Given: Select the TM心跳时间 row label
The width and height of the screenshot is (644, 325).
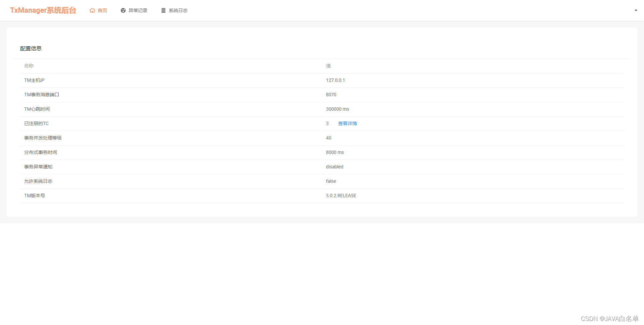Looking at the screenshot, I should (x=37, y=109).
